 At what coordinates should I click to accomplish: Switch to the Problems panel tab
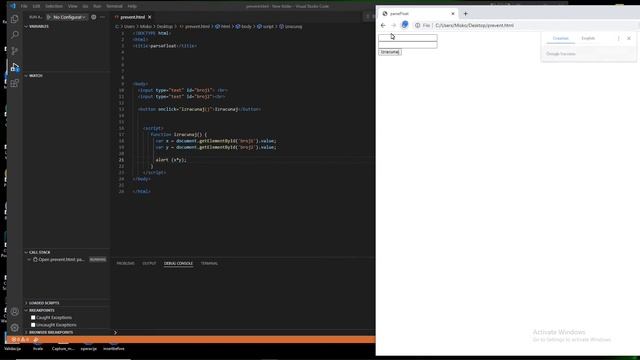(125, 264)
